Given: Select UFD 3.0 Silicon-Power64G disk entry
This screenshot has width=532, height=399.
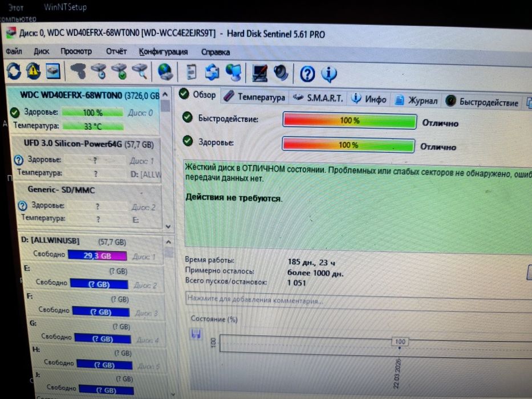Looking at the screenshot, I should pos(86,159).
